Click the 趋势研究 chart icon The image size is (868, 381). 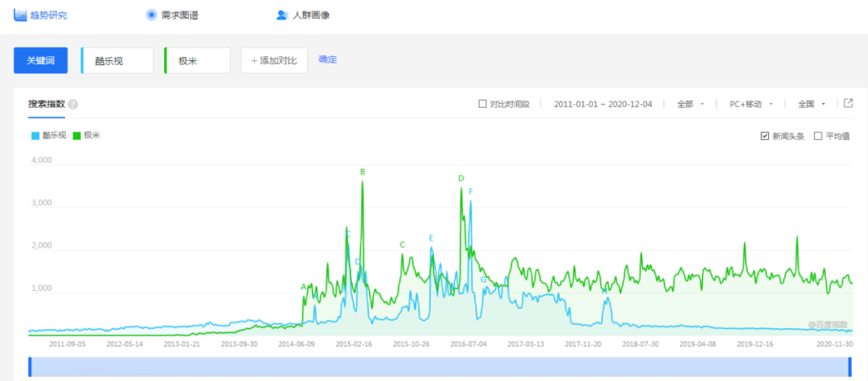tap(20, 15)
